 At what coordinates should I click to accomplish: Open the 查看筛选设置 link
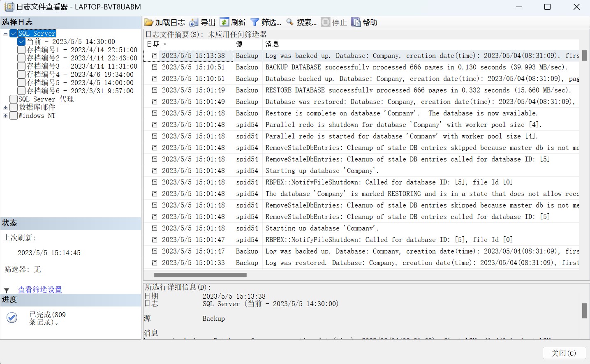tap(40, 290)
